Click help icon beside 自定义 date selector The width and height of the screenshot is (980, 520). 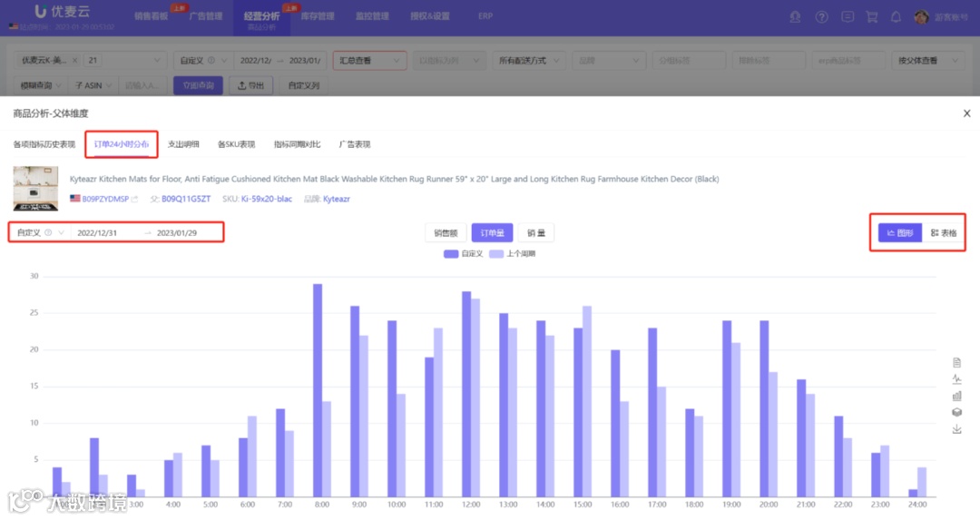coord(48,232)
